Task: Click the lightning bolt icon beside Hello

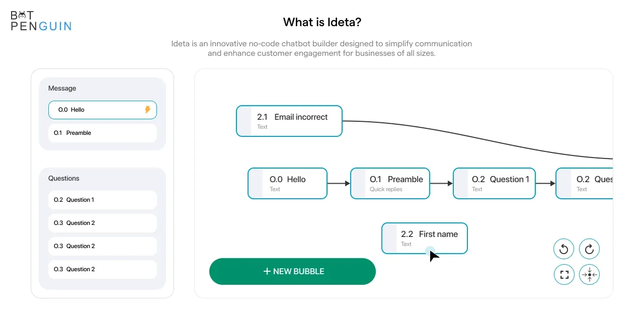Action: (x=147, y=110)
